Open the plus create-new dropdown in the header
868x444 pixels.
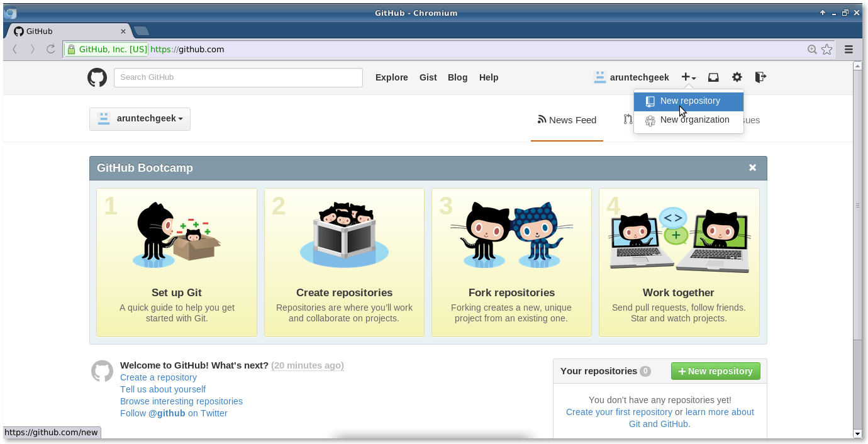tap(688, 77)
